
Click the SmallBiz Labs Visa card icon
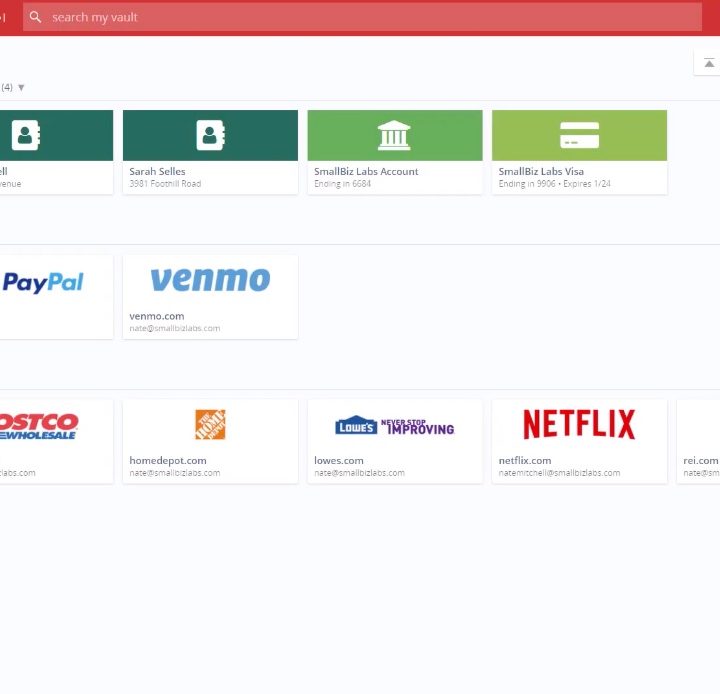tap(579, 135)
